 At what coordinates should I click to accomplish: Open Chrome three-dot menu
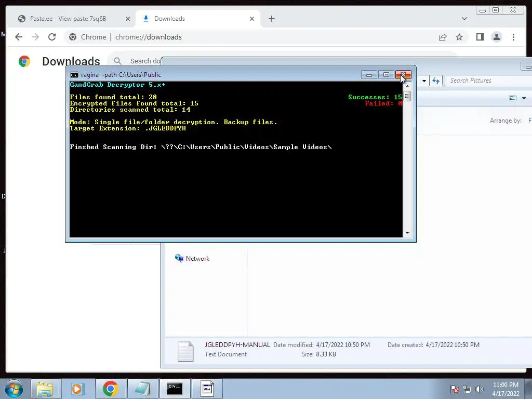tap(513, 37)
